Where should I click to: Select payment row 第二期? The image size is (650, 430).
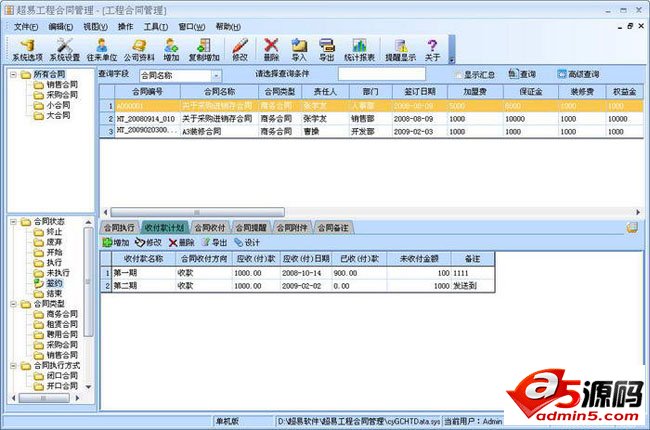pyautogui.click(x=298, y=286)
